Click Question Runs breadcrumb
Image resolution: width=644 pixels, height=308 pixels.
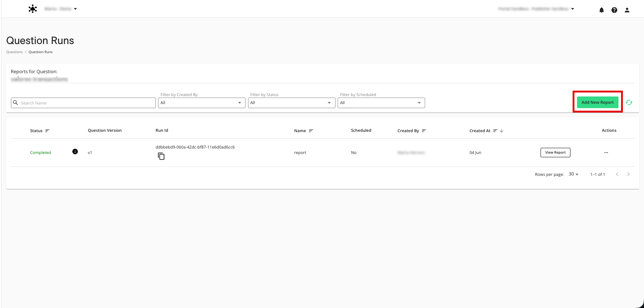point(40,52)
